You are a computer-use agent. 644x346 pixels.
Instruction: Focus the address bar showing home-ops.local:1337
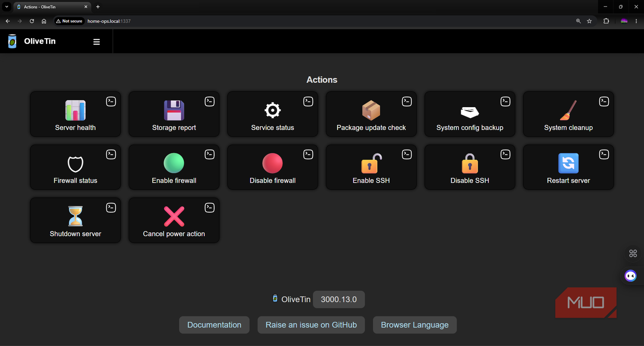coord(326,21)
